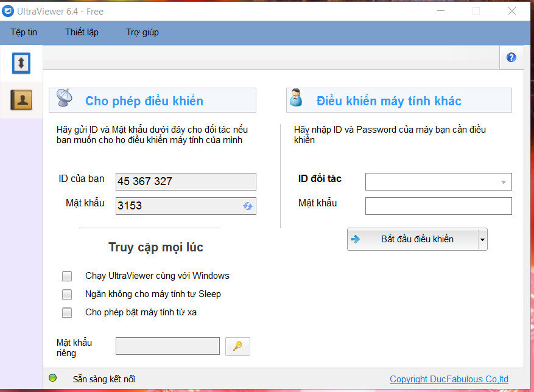534x392 pixels.
Task: Open dropdown arrow beside Bắt đầu điều khiển
Action: tap(482, 239)
